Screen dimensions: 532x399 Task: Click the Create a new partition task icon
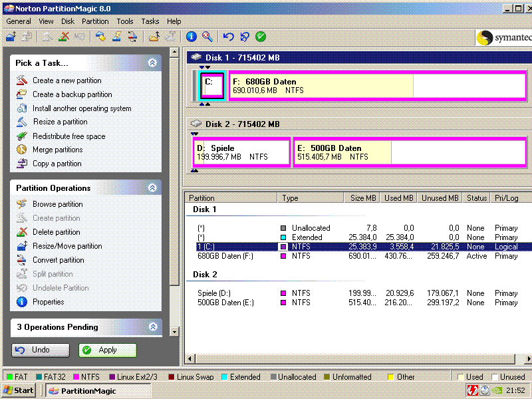tap(22, 80)
